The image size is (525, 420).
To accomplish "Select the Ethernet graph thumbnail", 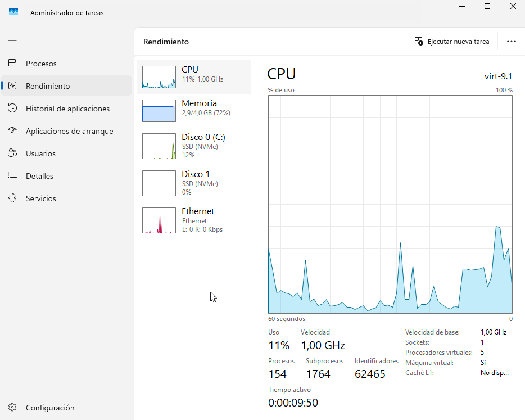I will tap(159, 220).
